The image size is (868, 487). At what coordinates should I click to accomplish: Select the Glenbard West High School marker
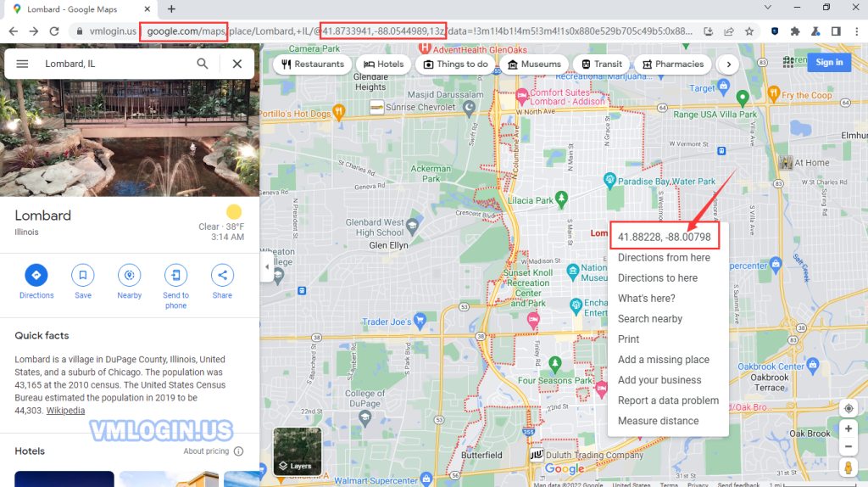click(x=412, y=226)
